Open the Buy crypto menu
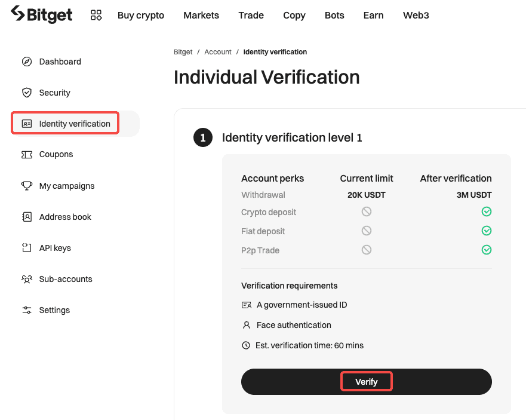 pyautogui.click(x=141, y=16)
